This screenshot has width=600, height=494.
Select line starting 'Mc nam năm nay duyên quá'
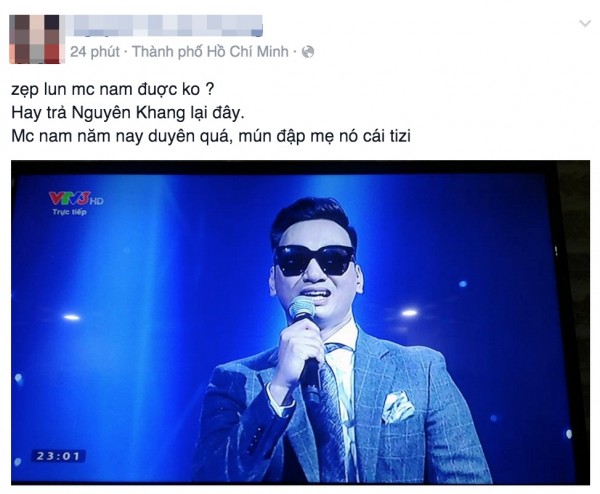[x=211, y=136]
